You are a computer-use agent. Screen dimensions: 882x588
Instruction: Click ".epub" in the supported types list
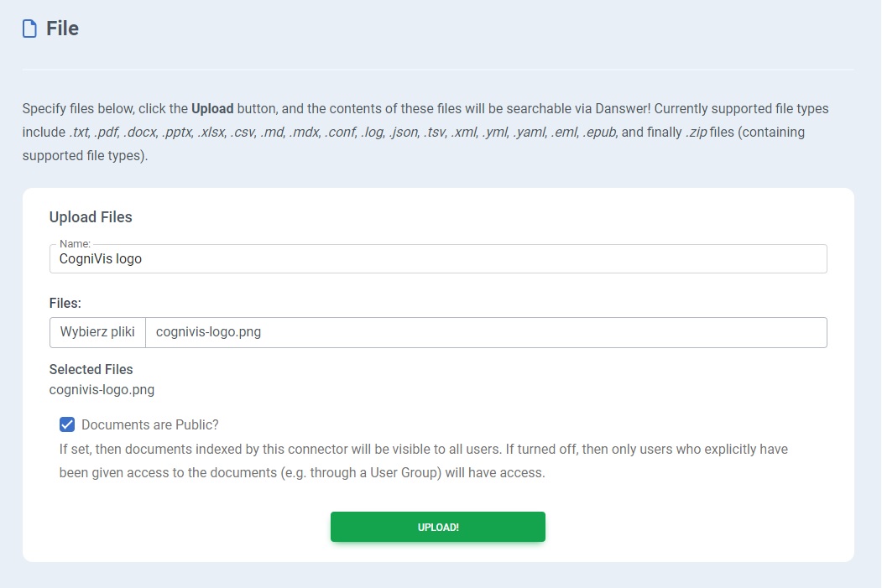[599, 133]
